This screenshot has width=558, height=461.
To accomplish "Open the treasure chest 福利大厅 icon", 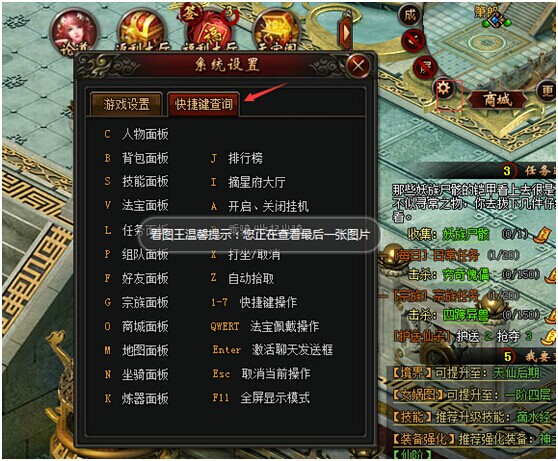I will click(142, 31).
